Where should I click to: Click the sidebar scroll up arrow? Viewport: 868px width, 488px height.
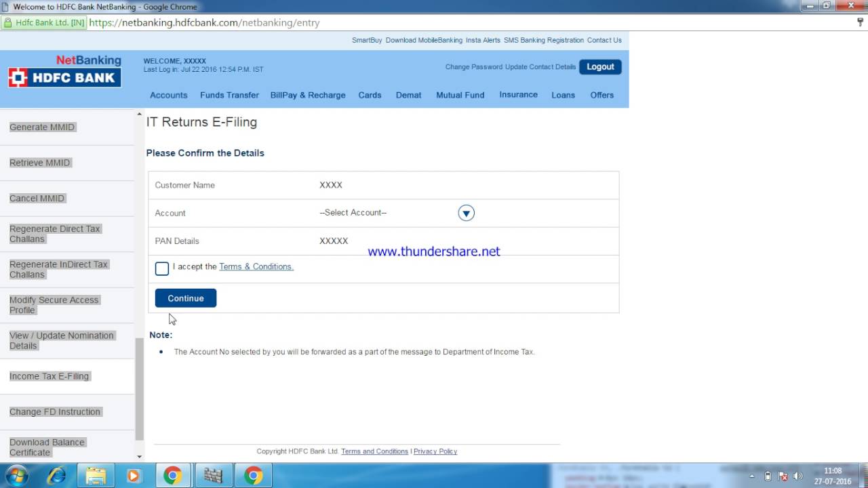click(x=140, y=115)
